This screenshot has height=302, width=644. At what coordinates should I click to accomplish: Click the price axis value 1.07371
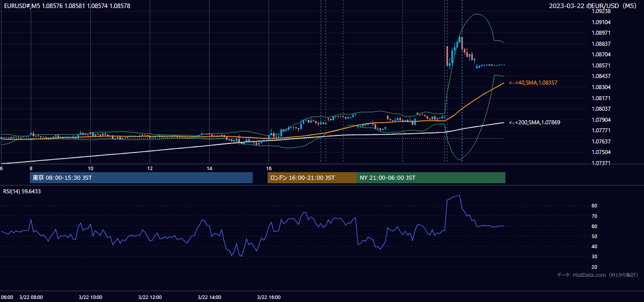click(x=601, y=163)
